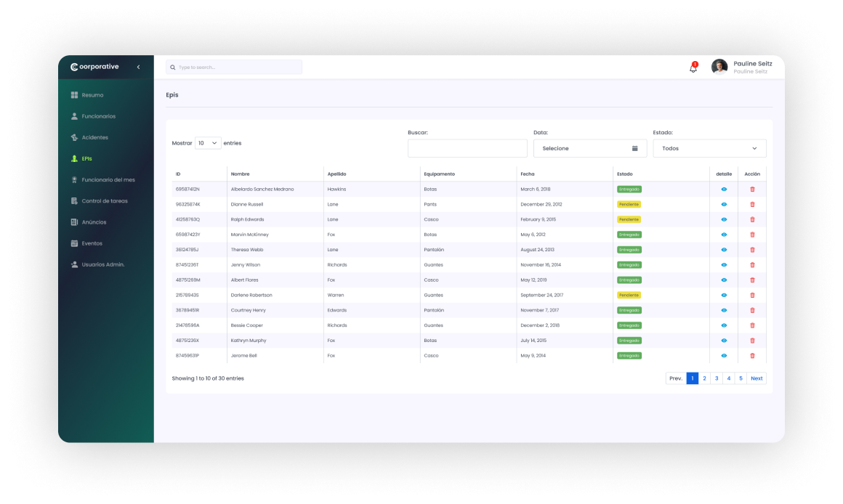The width and height of the screenshot is (843, 504).
Task: Jump to page 3 of results
Action: coord(717,378)
